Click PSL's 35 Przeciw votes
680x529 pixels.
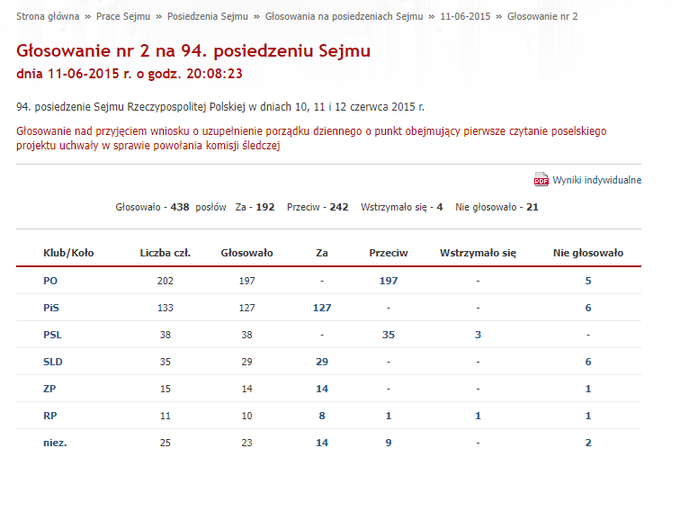click(x=389, y=335)
